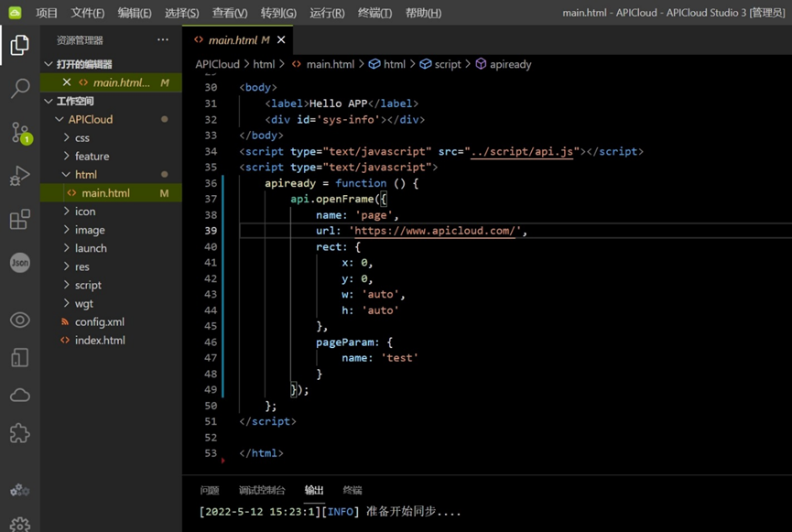The width and height of the screenshot is (792, 532).
Task: Open the 编辑(E) menu
Action: coord(135,13)
